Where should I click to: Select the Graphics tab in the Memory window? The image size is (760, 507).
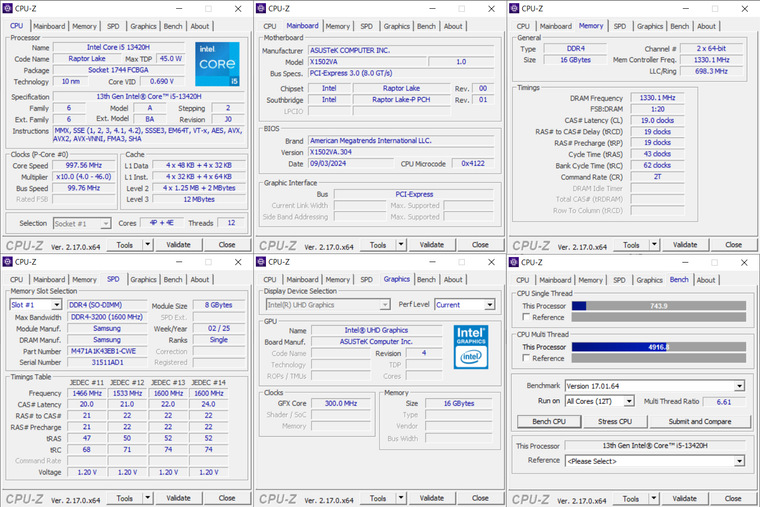(x=650, y=26)
